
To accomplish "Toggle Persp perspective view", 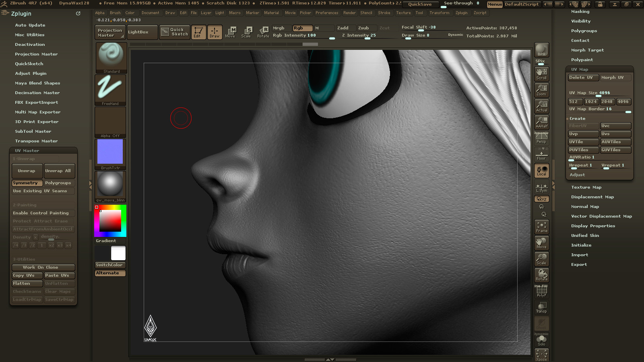I will point(541,138).
